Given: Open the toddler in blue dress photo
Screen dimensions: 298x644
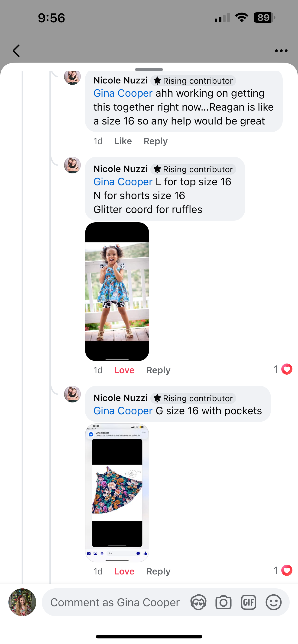Looking at the screenshot, I should point(117,291).
